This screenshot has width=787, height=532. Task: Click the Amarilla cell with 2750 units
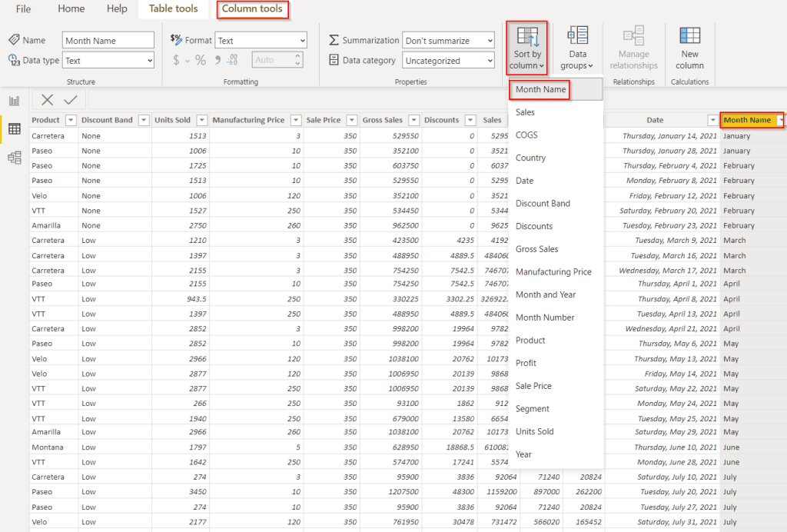tap(54, 226)
